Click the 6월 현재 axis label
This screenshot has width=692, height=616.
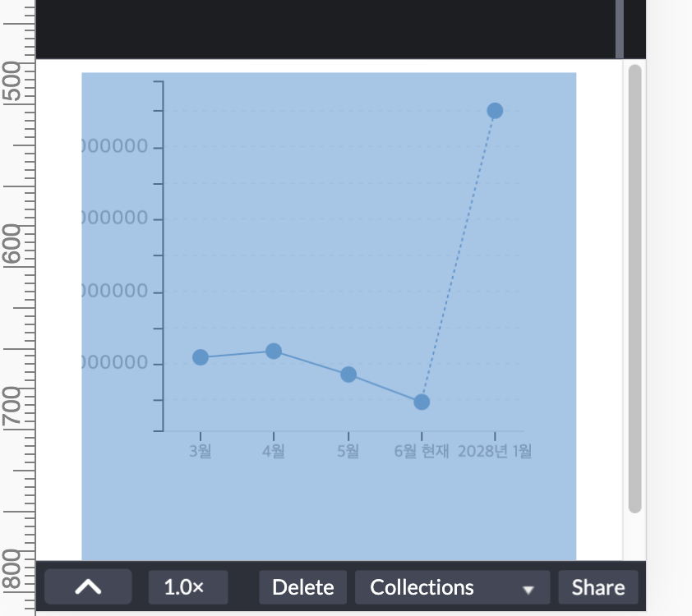(421, 449)
